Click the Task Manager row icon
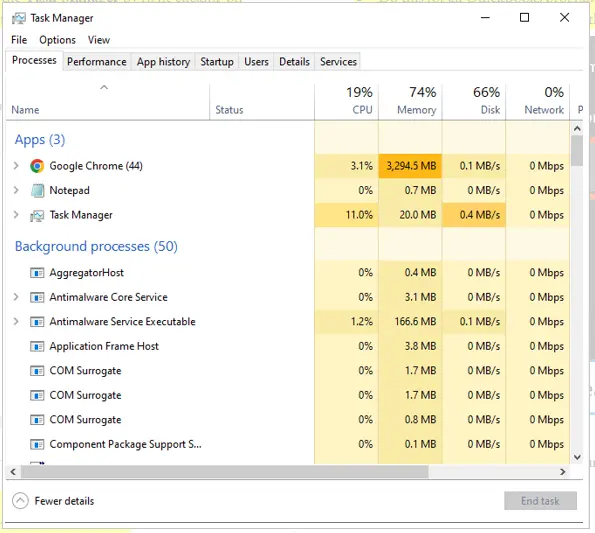595x533 pixels. (37, 215)
